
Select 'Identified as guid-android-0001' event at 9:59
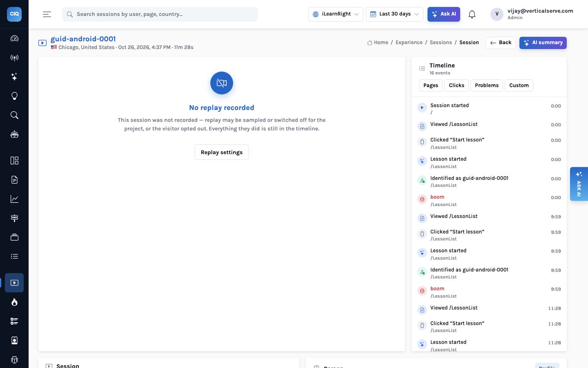[x=489, y=273]
